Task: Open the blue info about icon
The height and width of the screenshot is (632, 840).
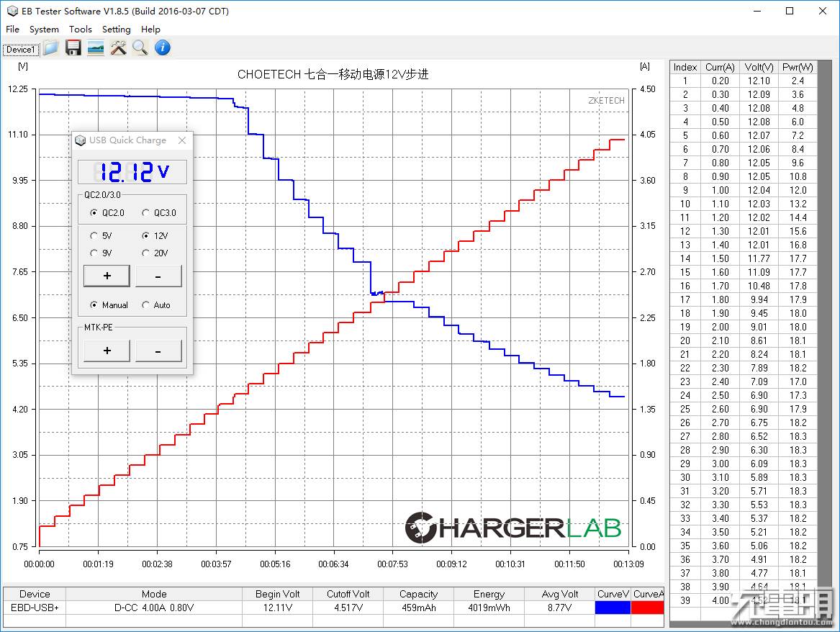Action: pyautogui.click(x=163, y=48)
